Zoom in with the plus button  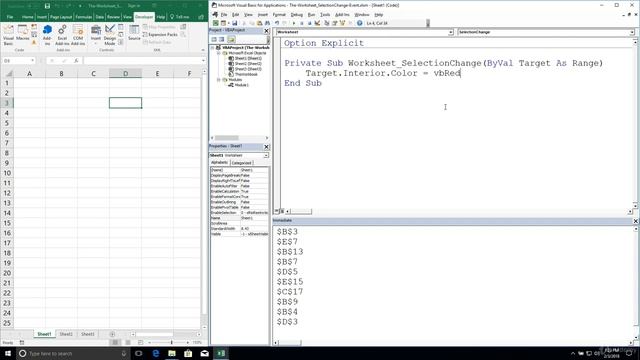[188, 342]
